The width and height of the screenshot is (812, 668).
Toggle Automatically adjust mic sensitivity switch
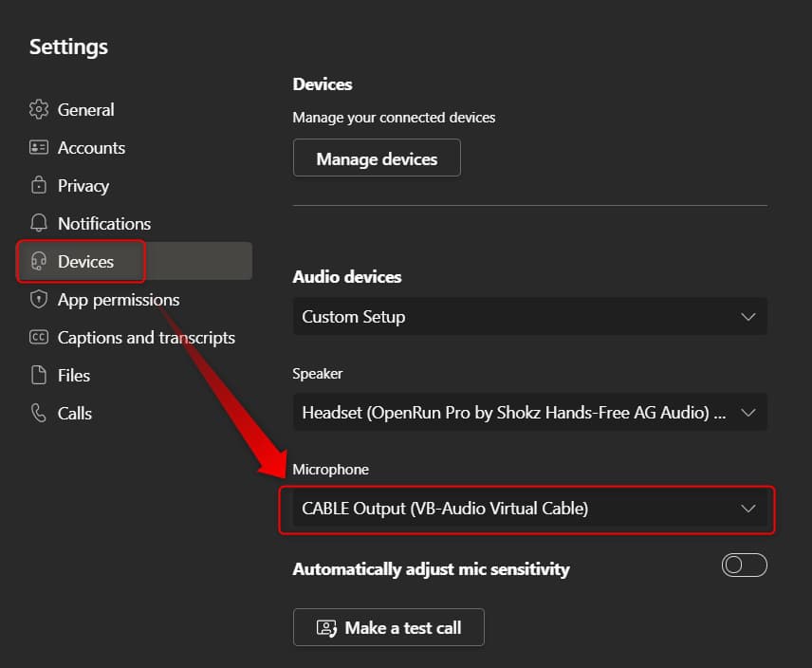pyautogui.click(x=744, y=566)
